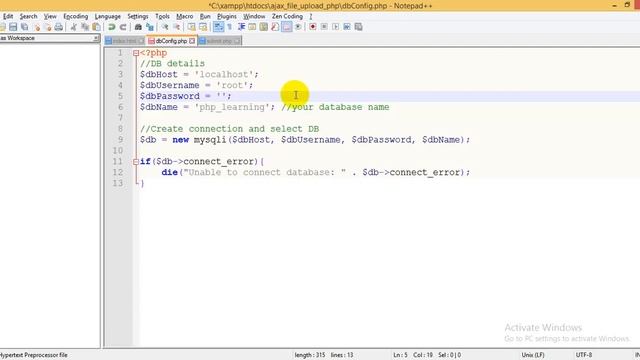This screenshot has height=360, width=640.
Task: Open Find with the binoculars icon
Action: tap(138, 27)
